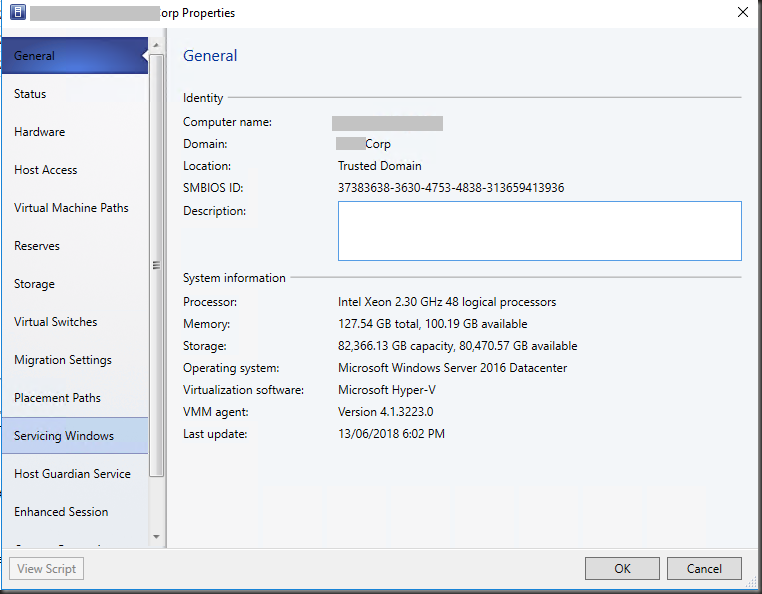Click the Cancel button
The image size is (762, 594).
(704, 568)
